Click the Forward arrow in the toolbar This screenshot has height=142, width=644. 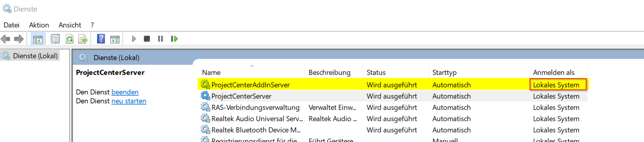[x=19, y=39]
